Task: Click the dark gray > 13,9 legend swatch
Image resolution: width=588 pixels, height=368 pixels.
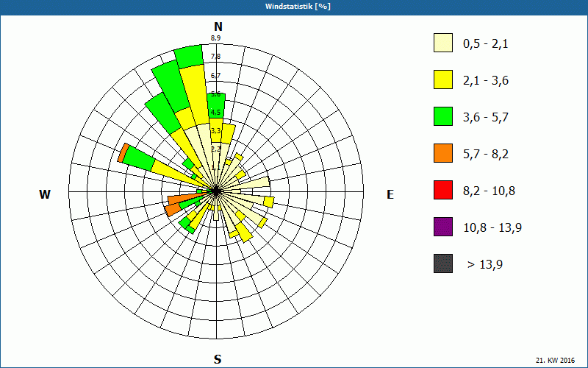Action: pos(443,263)
